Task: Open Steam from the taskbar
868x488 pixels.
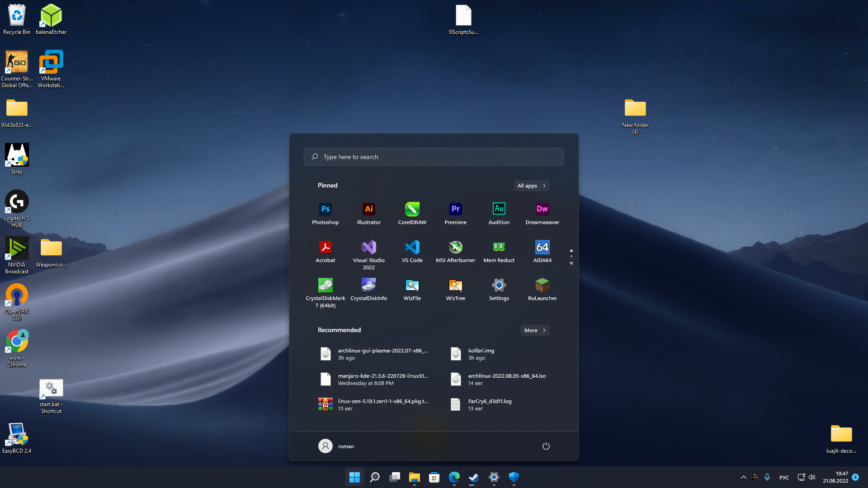Action: coord(474,477)
